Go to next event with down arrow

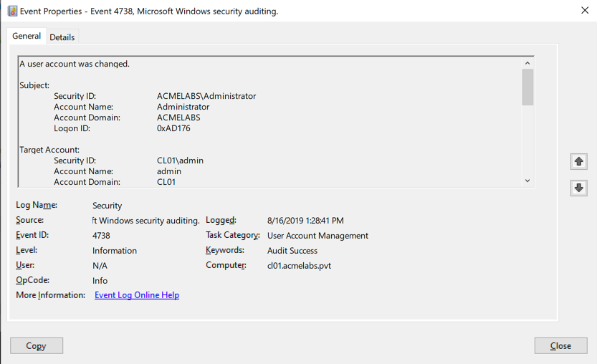click(579, 188)
